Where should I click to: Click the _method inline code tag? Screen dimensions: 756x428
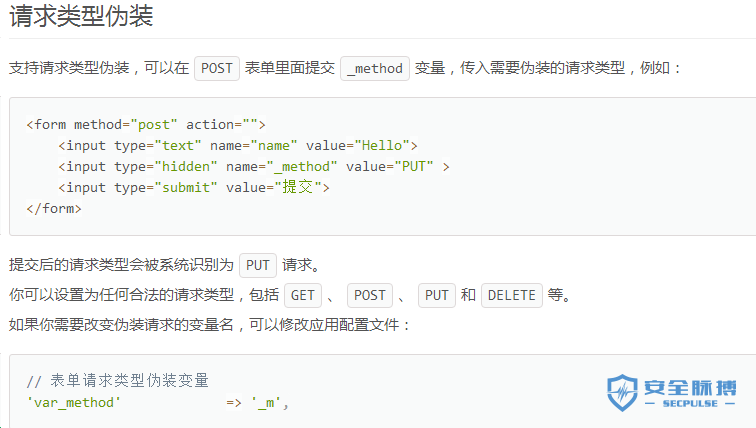(375, 68)
